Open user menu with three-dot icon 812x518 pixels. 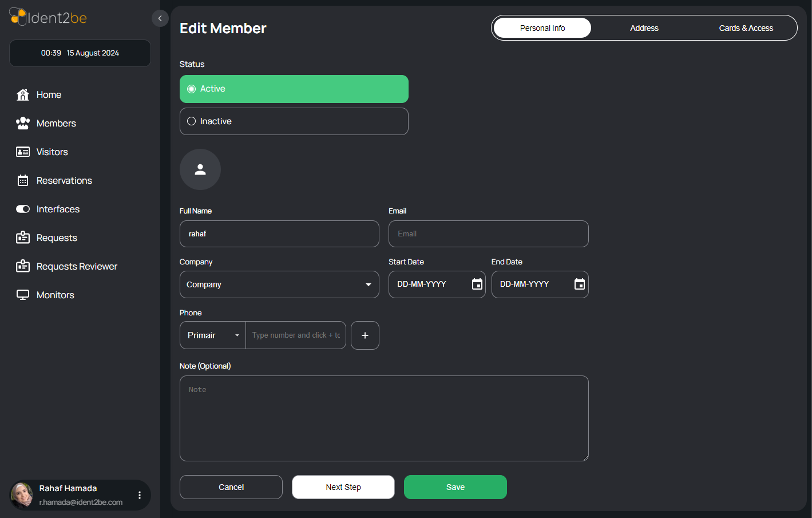[140, 495]
